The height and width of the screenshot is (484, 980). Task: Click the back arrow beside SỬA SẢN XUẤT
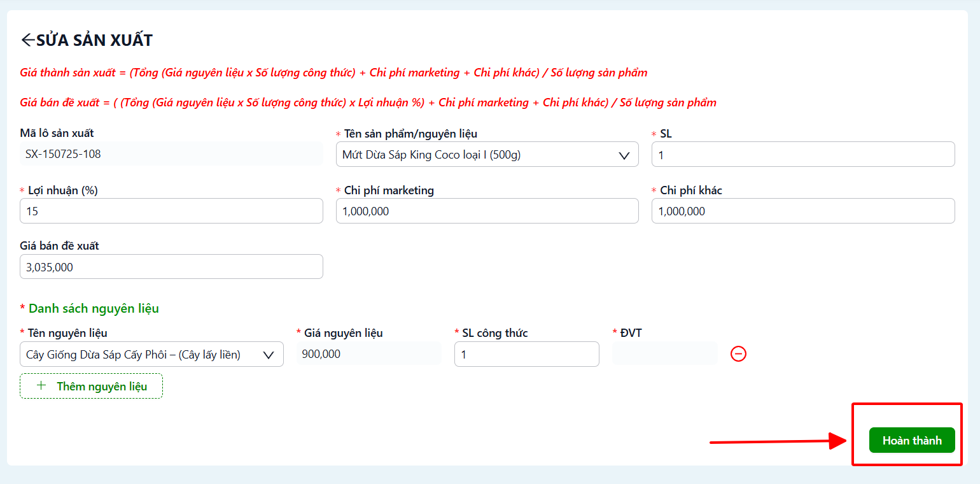(27, 40)
